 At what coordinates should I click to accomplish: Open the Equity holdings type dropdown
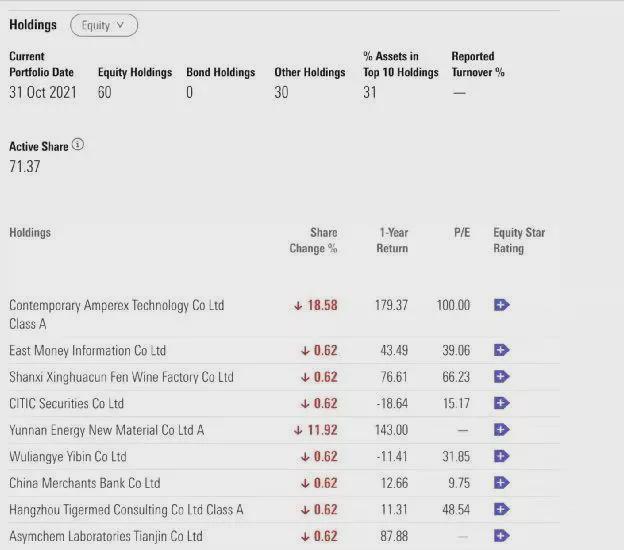click(x=104, y=25)
